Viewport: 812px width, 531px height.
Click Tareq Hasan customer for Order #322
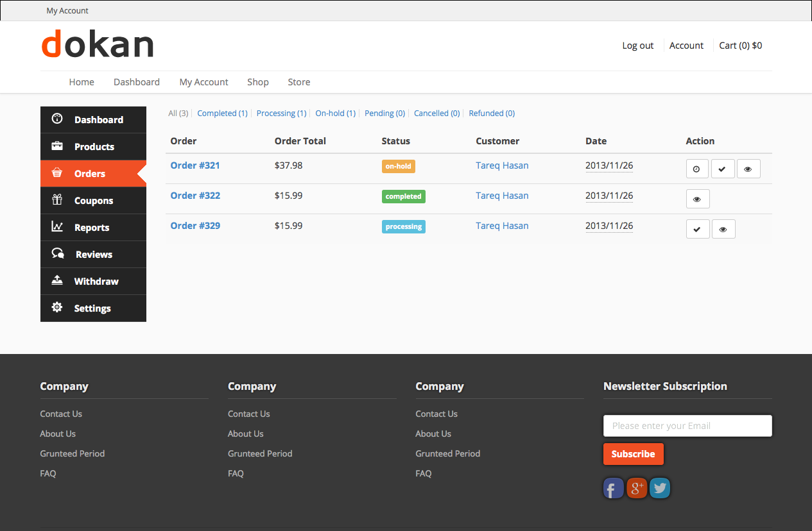502,196
